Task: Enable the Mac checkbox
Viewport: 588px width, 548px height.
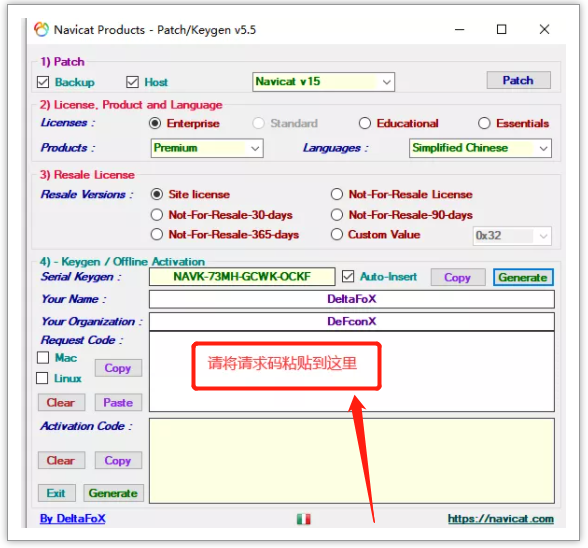Action: pos(43,357)
